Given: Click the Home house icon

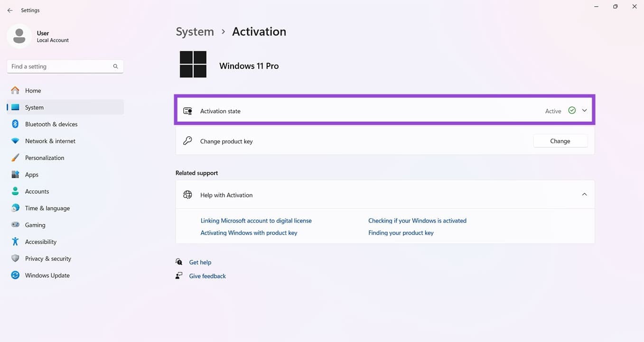Looking at the screenshot, I should [x=15, y=90].
